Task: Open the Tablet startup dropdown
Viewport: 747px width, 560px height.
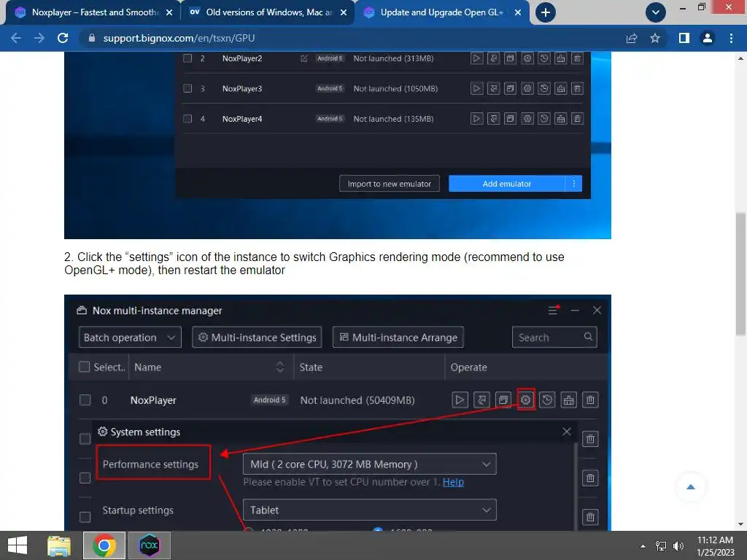Action: (x=370, y=510)
